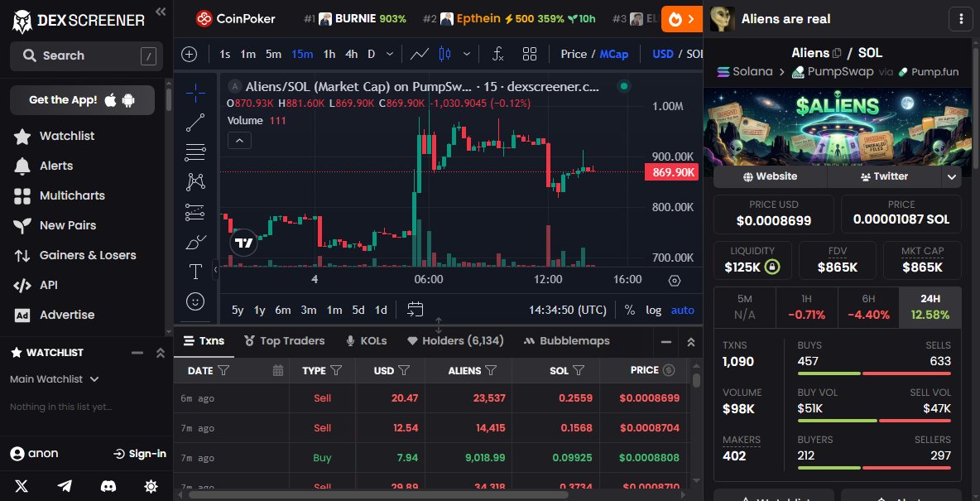This screenshot has width=980, height=501.
Task: Select the crosshair cursor tool
Action: pos(195,94)
